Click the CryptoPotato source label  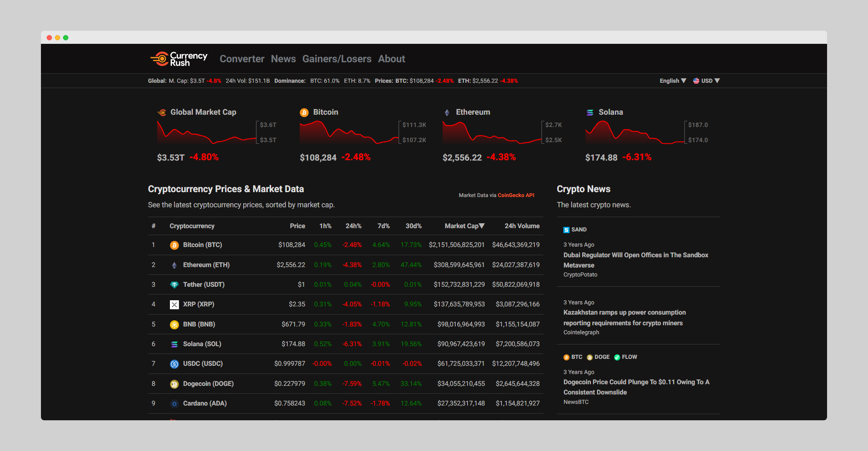[580, 275]
